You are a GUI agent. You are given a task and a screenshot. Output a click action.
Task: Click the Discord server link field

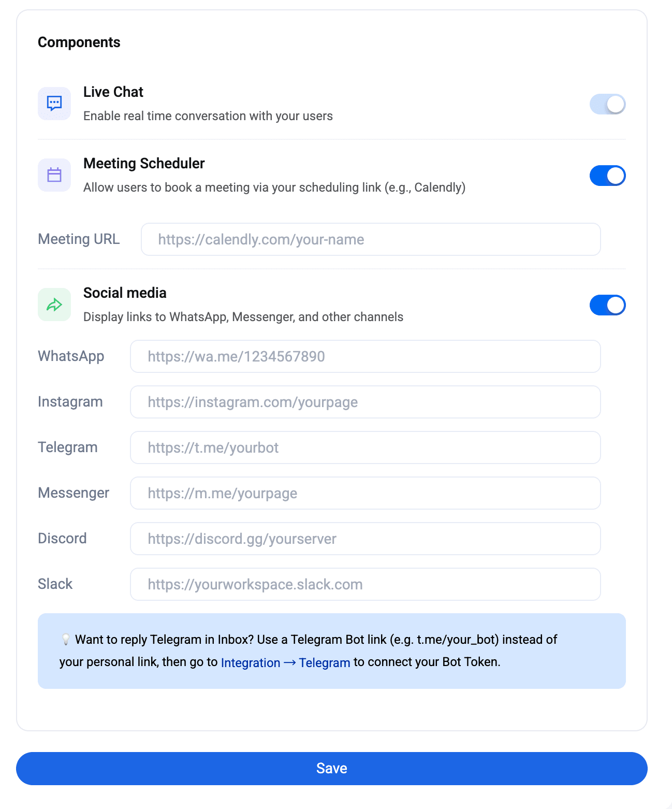(x=366, y=539)
